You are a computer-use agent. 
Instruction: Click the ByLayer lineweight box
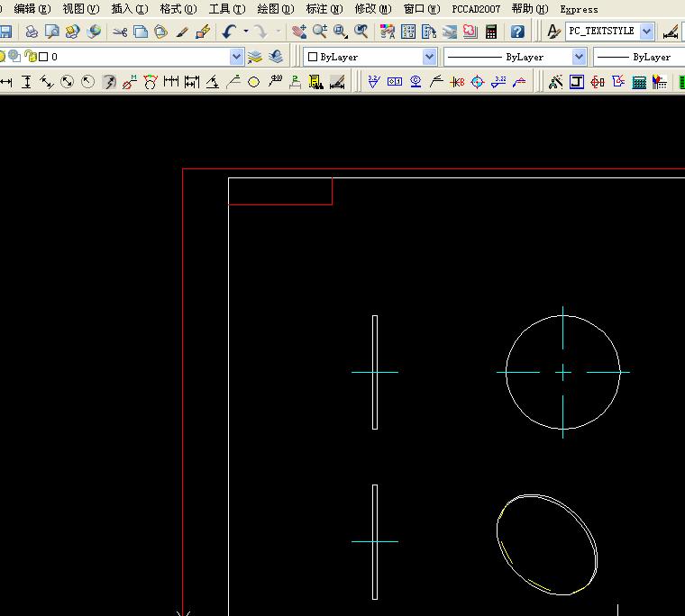[x=639, y=57]
